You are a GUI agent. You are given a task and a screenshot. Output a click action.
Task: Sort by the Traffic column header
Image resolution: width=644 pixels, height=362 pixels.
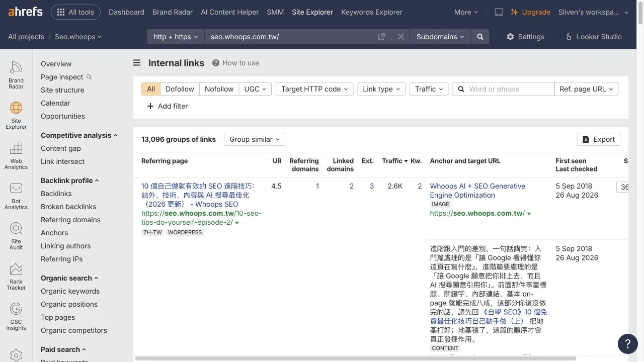395,161
